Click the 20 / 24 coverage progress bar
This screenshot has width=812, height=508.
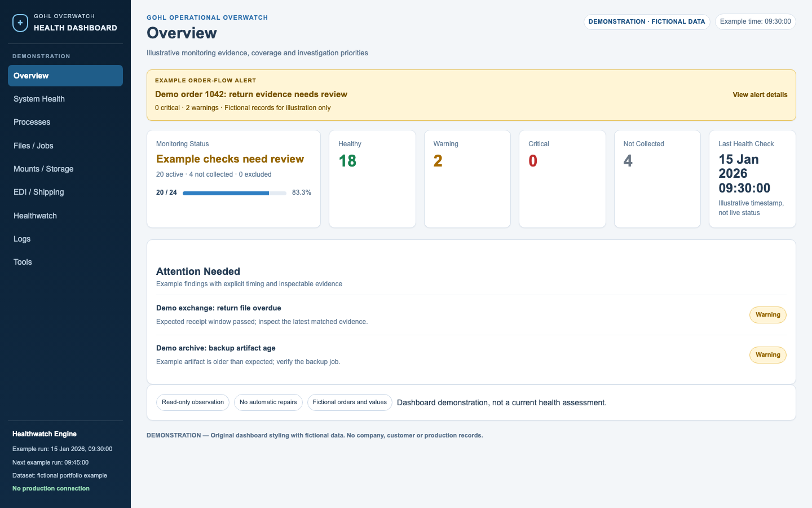tap(235, 193)
